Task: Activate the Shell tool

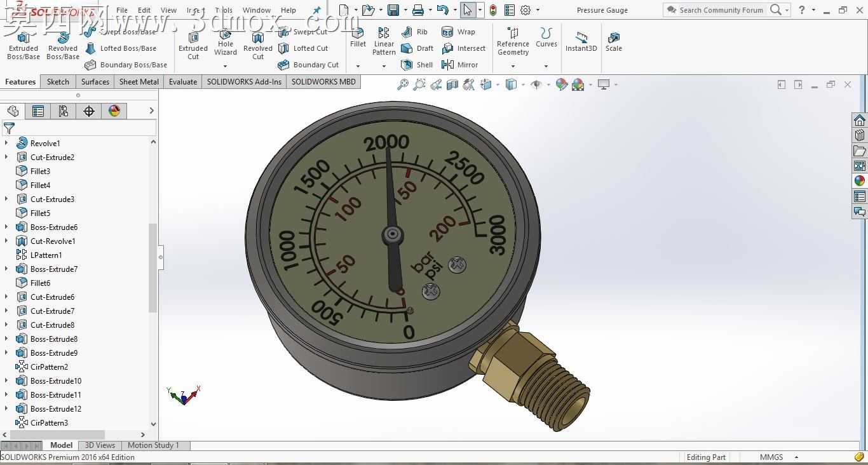Action: point(417,65)
